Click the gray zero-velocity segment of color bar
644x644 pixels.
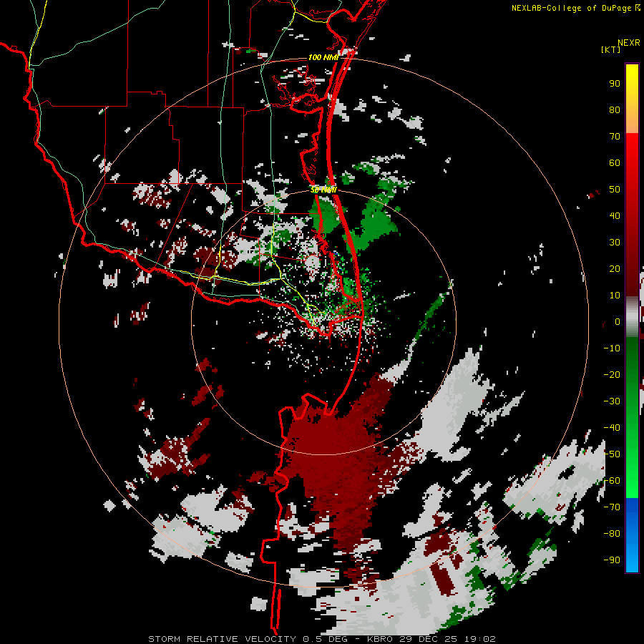[x=632, y=317]
